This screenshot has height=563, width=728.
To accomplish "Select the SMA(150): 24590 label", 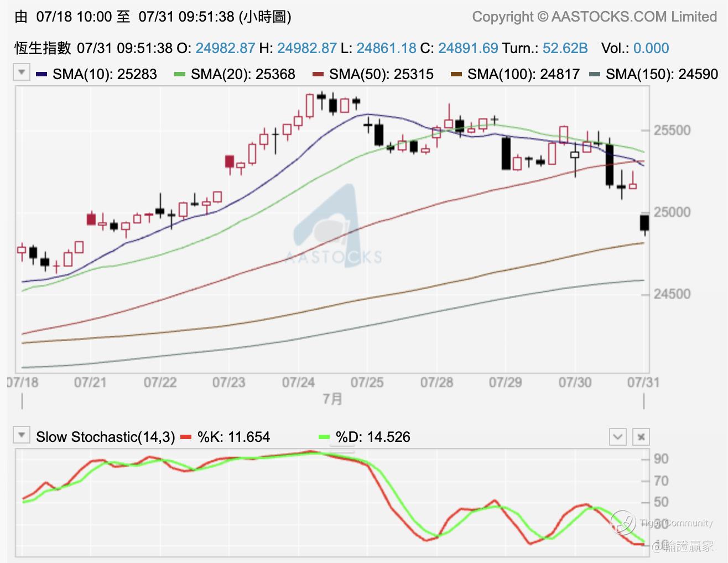I will pyautogui.click(x=662, y=74).
